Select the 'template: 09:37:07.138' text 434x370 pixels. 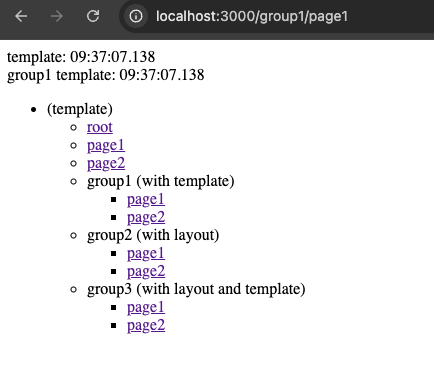[x=81, y=57]
